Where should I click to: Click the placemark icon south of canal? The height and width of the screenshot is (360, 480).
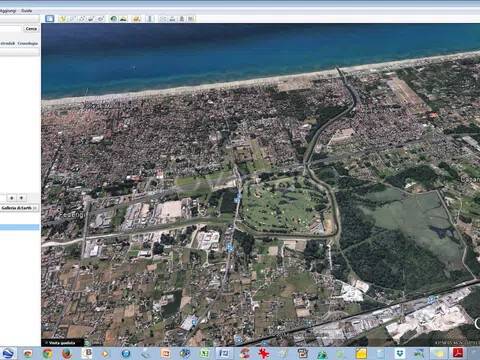230,248
